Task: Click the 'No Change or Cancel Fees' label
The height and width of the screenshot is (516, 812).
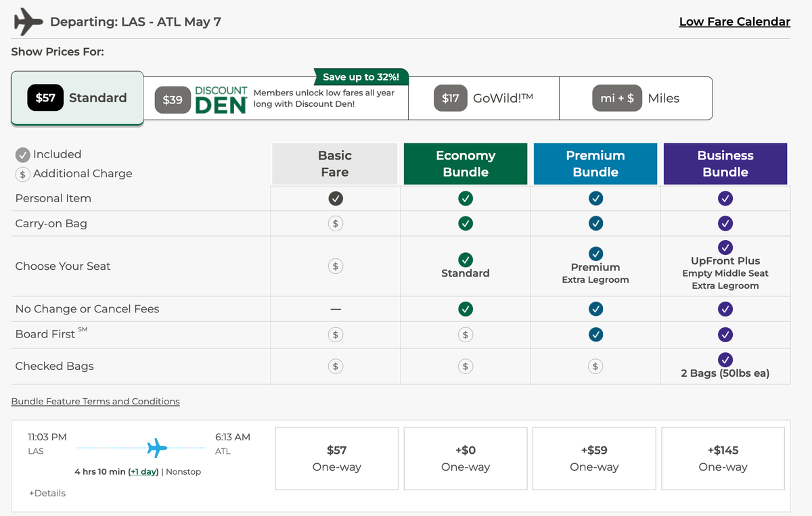Action: coord(87,309)
